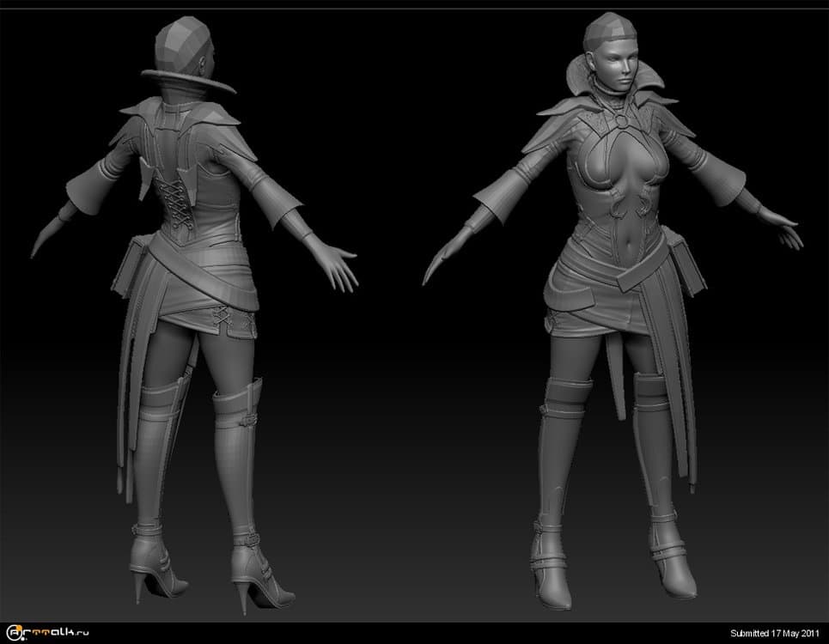Click the thin top border line of image
The width and height of the screenshot is (829, 644).
point(414,9)
